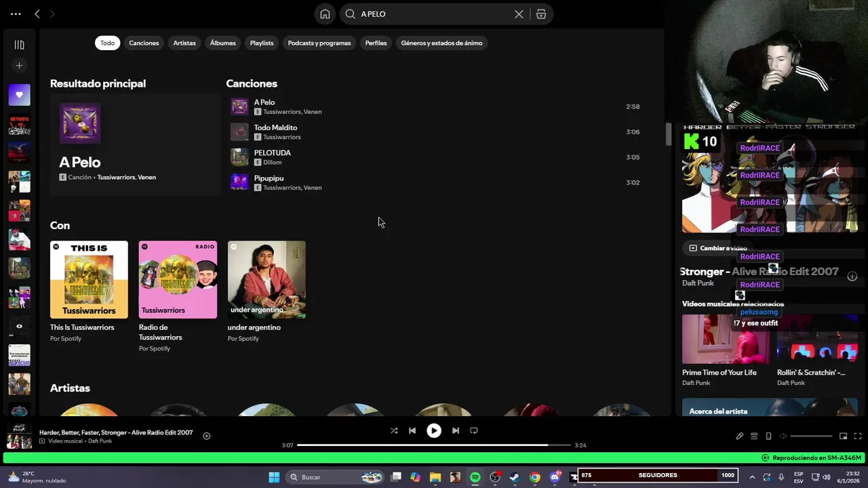Seek in the song progress bar
The height and width of the screenshot is (488, 868).
[434, 445]
